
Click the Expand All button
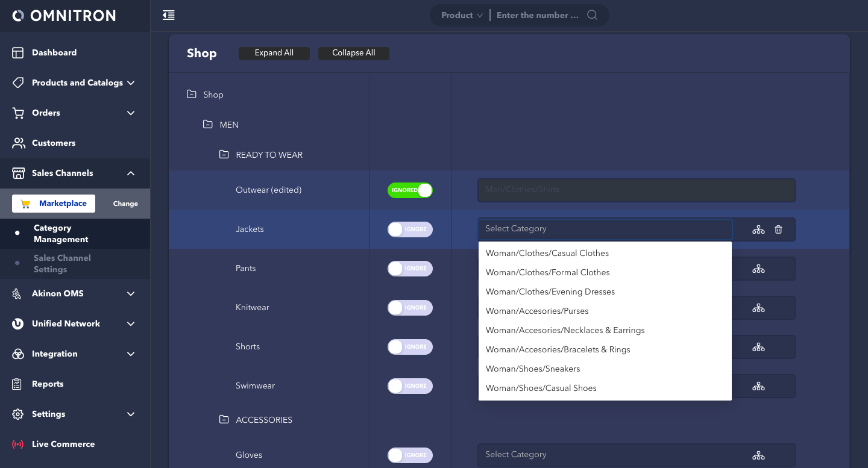tap(274, 53)
